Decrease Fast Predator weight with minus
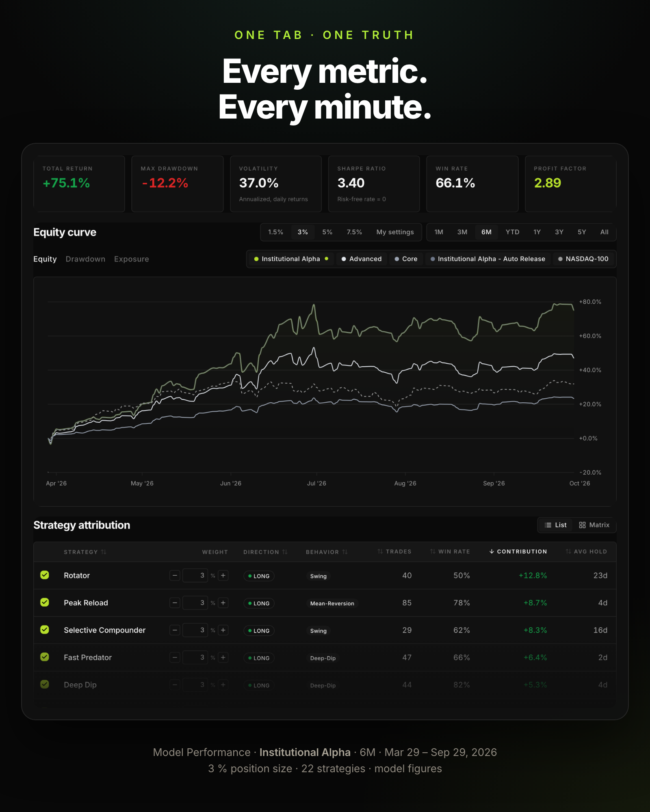Screen dimensions: 650x812 tap(175, 657)
